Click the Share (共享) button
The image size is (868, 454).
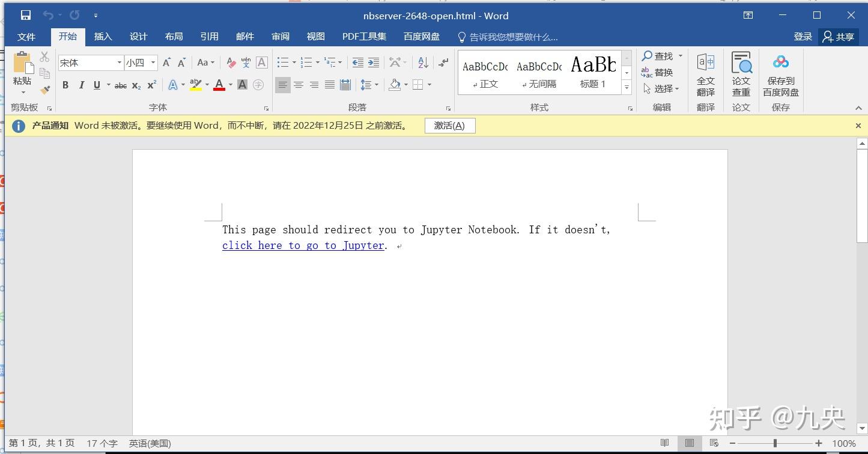pyautogui.click(x=839, y=37)
